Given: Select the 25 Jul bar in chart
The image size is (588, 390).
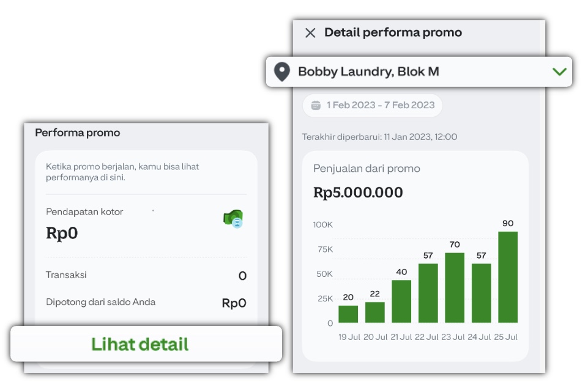Looking at the screenshot, I should pos(508,277).
